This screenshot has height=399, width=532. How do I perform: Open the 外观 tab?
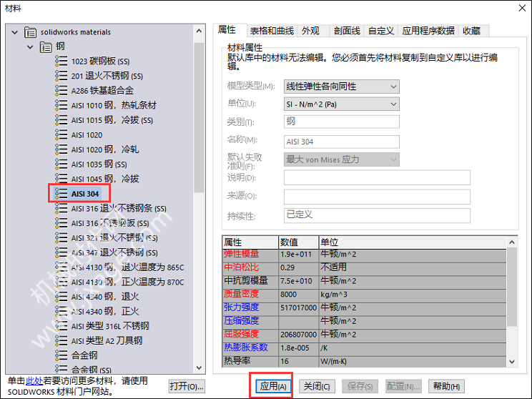coord(313,31)
